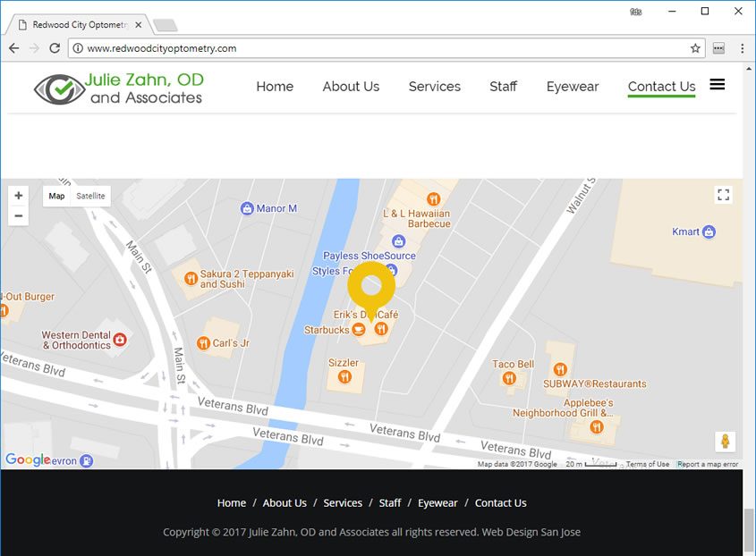Open the Services navigation menu item
Viewport: 756px width, 556px height.
(434, 87)
